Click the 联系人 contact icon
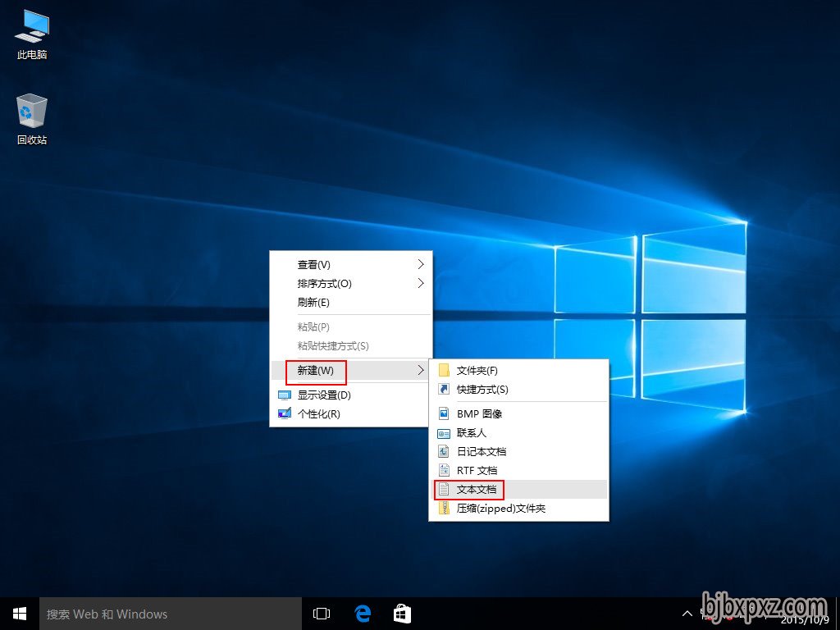 444,433
